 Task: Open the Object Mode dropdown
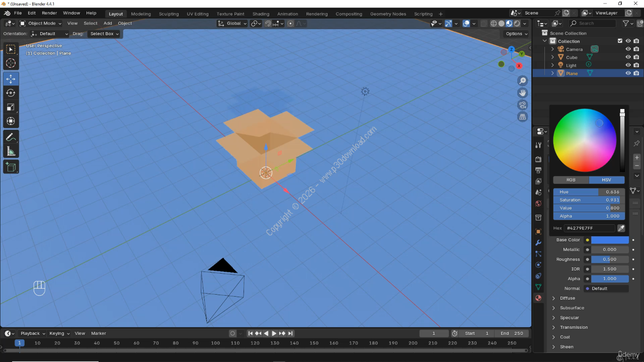[41, 23]
